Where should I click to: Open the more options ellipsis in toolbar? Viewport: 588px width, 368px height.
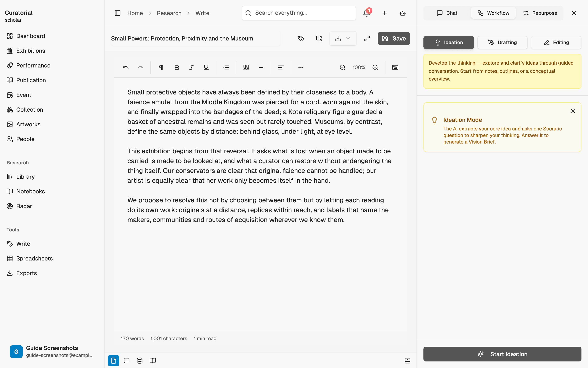click(301, 67)
